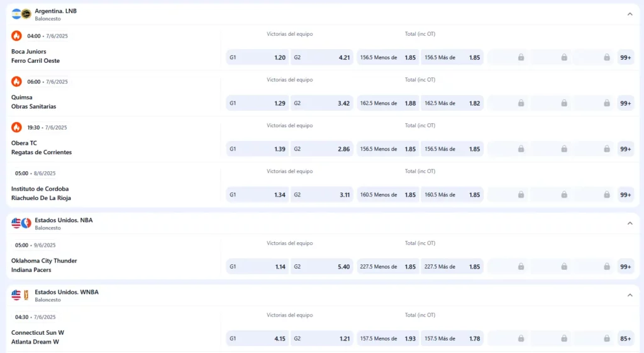Screen dimensions: 644x353
Task: Bet on G1 at 1.20 for Boca Juniors
Action: 257,57
